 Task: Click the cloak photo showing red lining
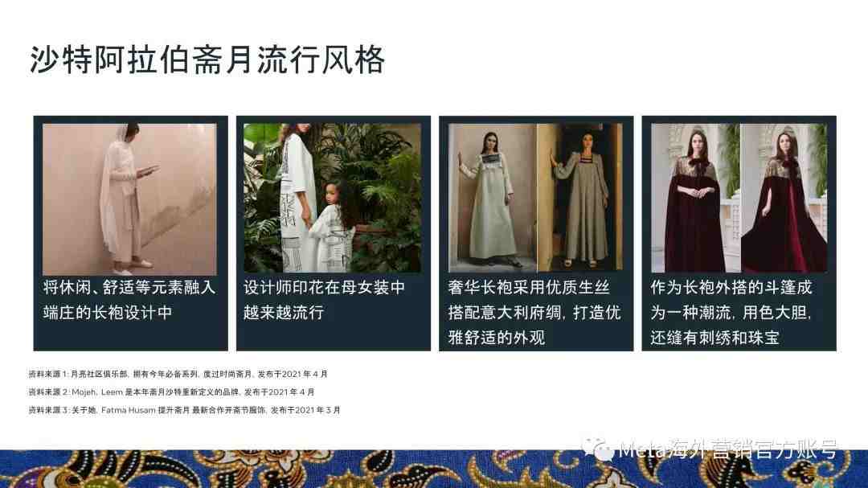pyautogui.click(x=784, y=198)
